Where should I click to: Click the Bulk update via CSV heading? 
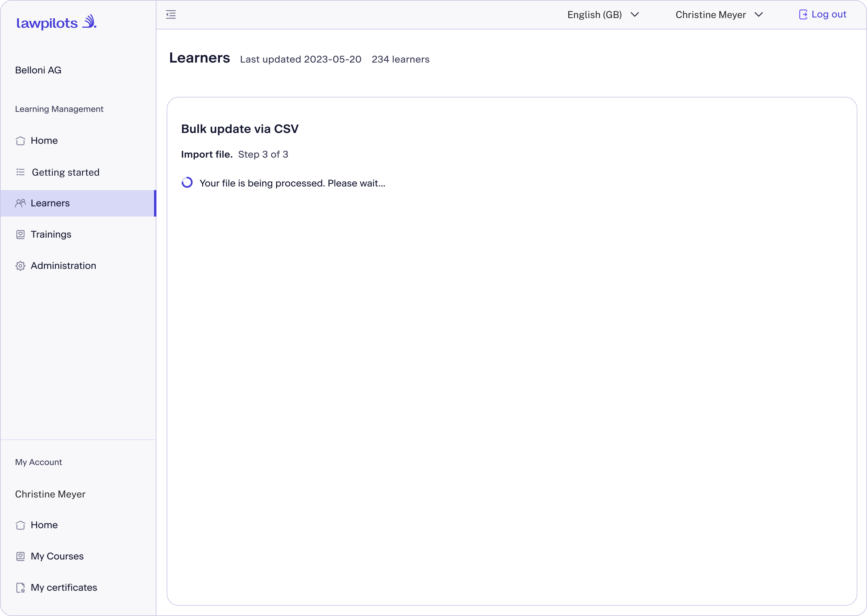(x=240, y=129)
